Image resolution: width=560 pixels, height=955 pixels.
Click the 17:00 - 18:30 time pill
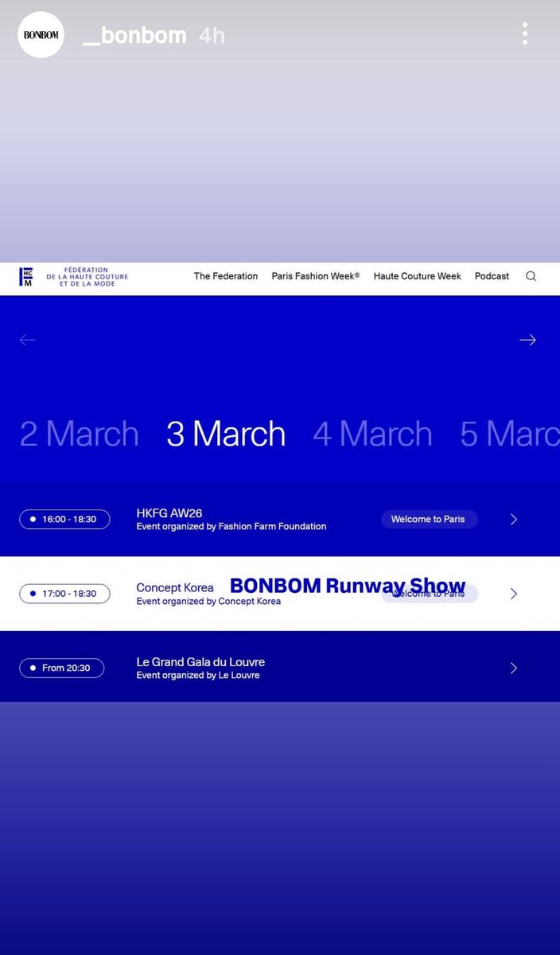tap(64, 594)
